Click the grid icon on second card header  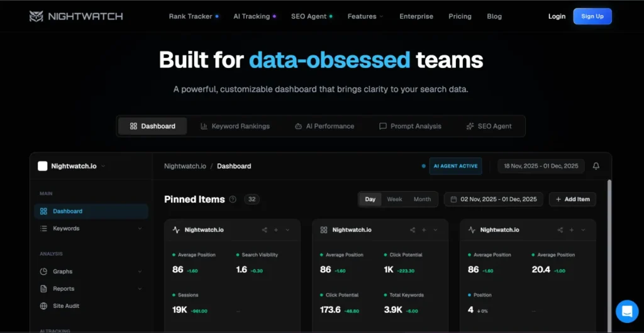[324, 230]
